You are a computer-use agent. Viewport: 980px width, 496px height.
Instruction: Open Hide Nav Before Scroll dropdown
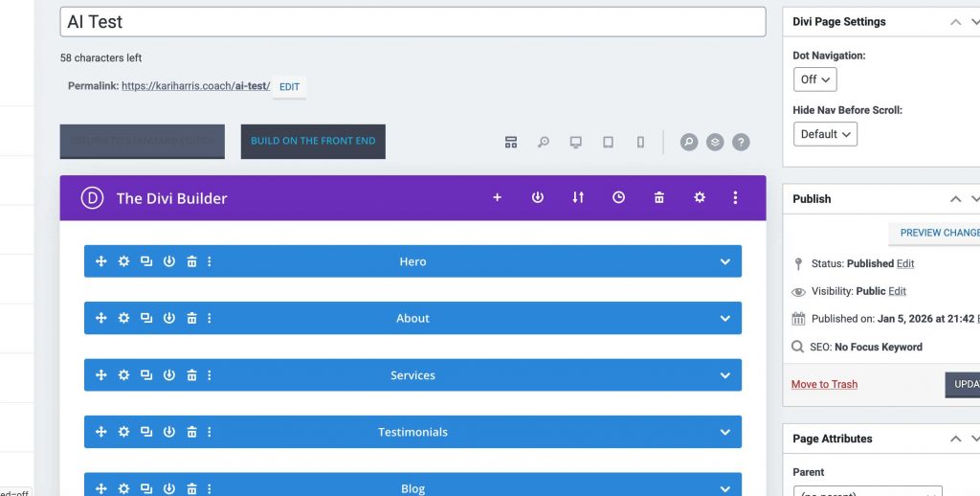[x=824, y=134]
